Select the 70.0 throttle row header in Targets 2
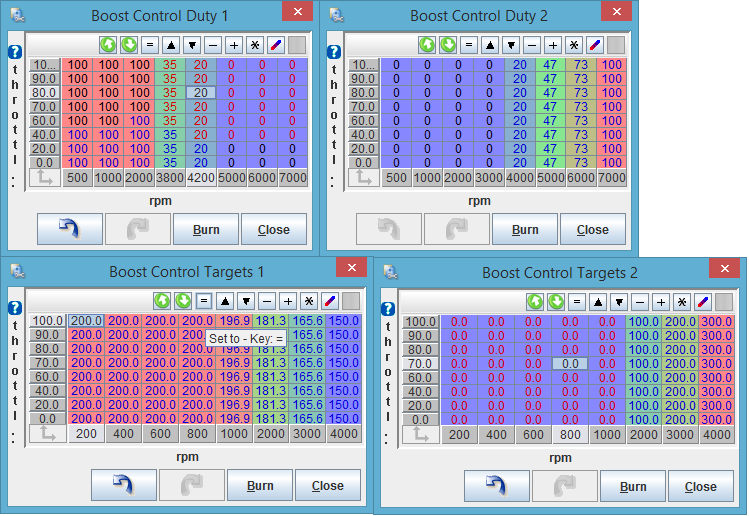Image resolution: width=749 pixels, height=516 pixels. pyautogui.click(x=420, y=364)
